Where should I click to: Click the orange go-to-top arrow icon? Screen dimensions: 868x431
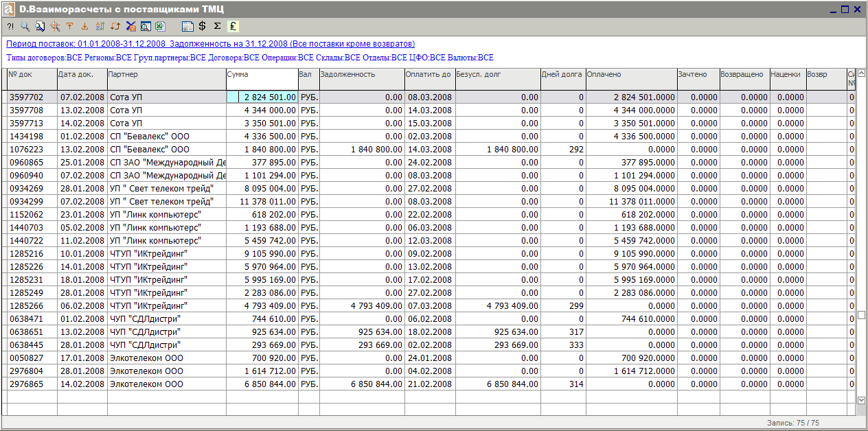(69, 26)
